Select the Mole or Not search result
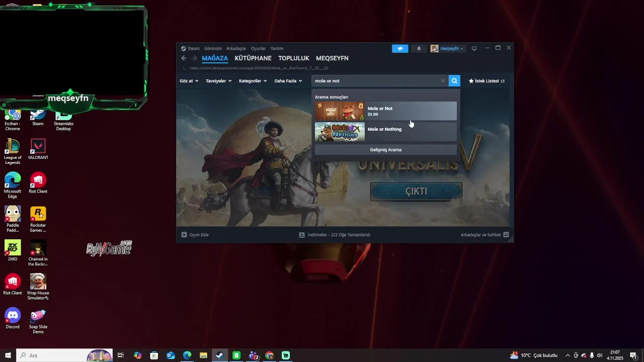This screenshot has width=644, height=362. pos(386,111)
